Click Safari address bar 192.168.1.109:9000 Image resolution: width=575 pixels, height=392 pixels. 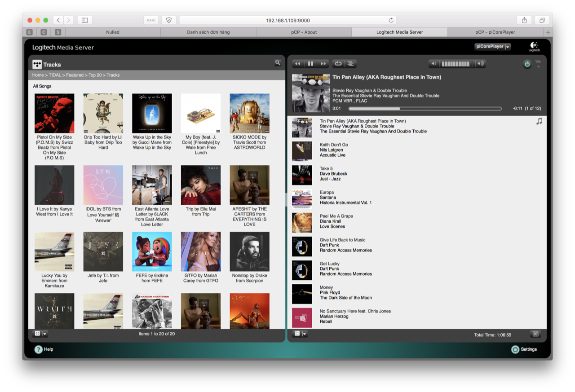[287, 20]
